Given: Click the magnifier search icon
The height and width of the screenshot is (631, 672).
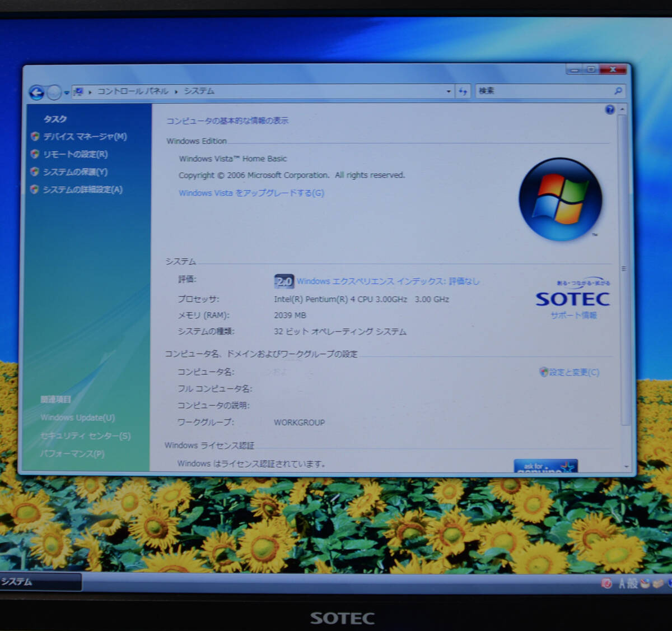Looking at the screenshot, I should click(618, 91).
